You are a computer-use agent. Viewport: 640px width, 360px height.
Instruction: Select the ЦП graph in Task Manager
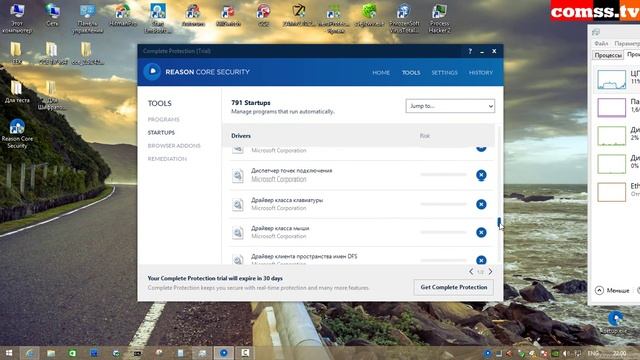point(611,79)
